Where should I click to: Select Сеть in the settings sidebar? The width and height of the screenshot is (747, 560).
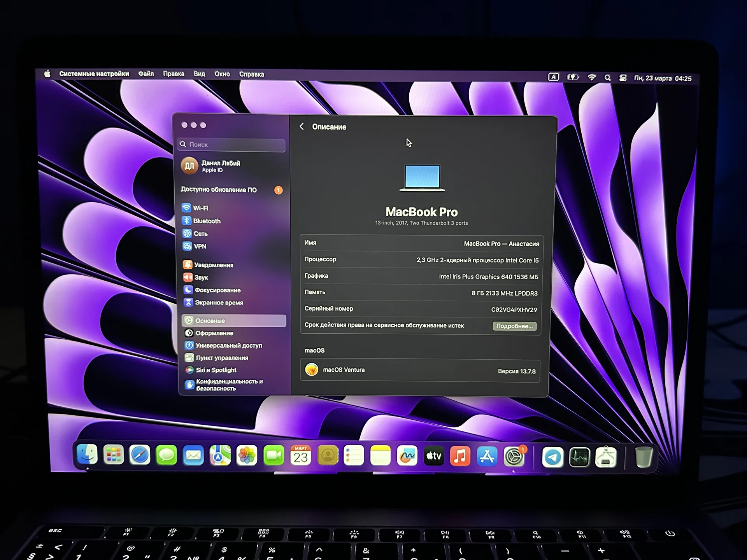[x=195, y=234]
